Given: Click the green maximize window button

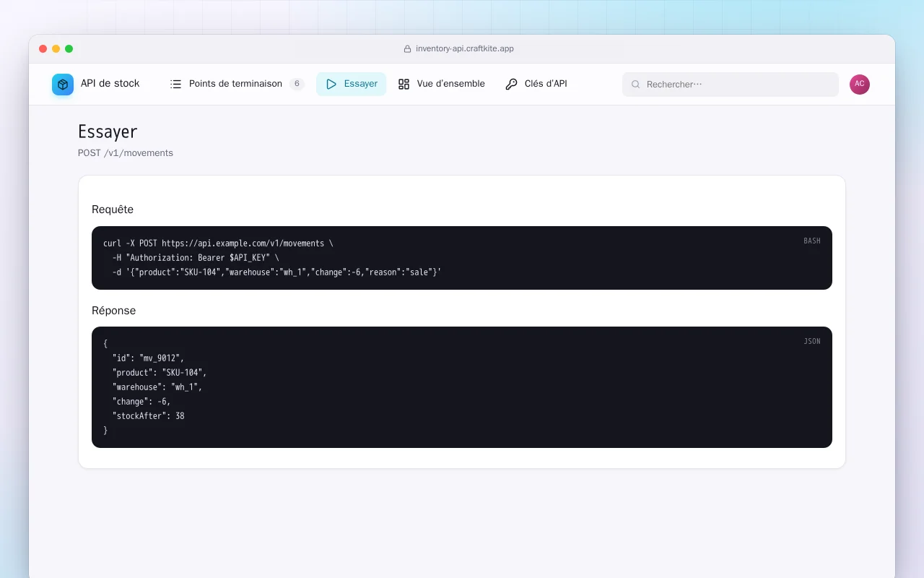Looking at the screenshot, I should click(x=69, y=49).
